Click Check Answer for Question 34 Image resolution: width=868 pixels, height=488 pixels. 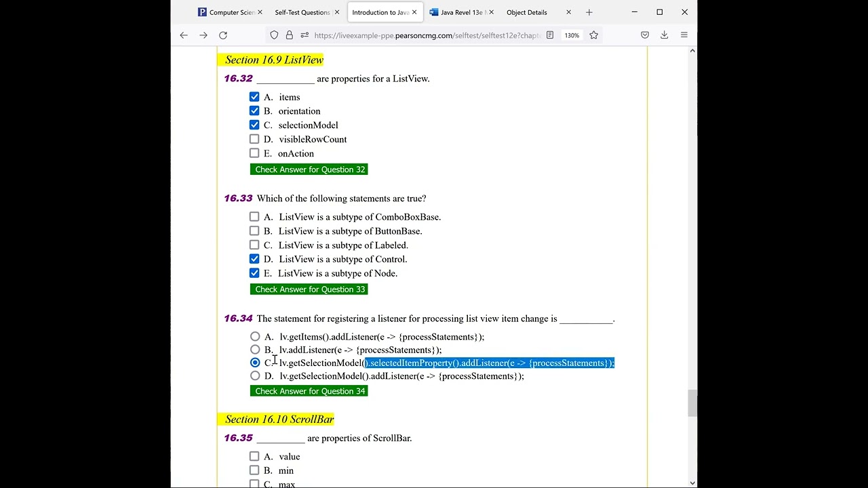pyautogui.click(x=309, y=391)
